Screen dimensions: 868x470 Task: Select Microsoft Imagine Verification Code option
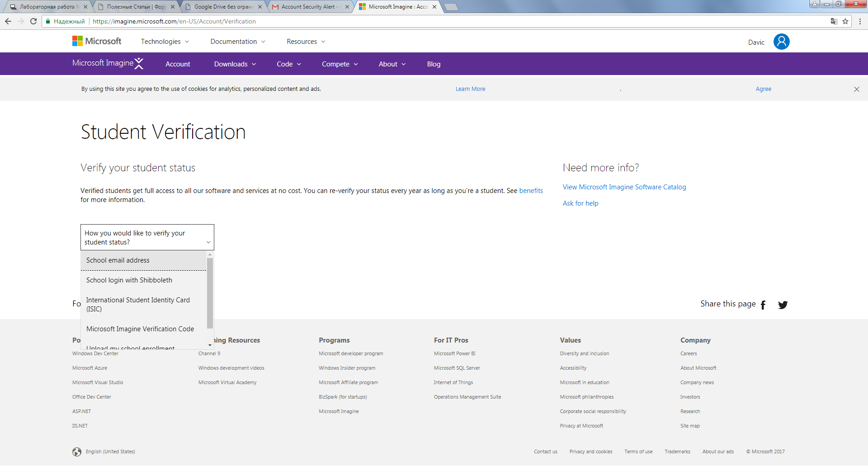(x=144, y=329)
